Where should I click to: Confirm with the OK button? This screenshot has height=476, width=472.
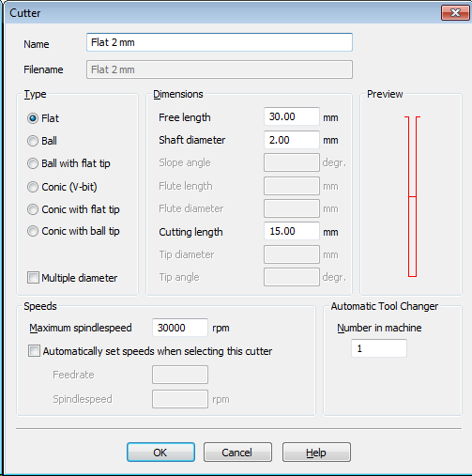tap(160, 453)
